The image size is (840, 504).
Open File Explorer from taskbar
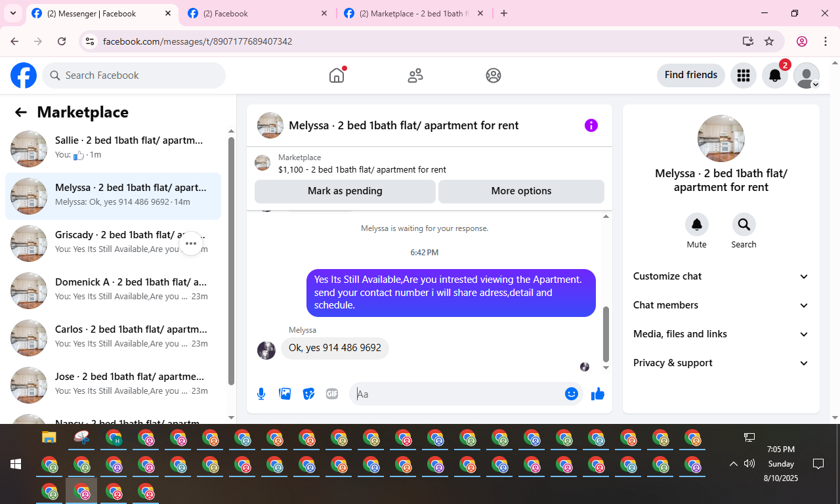click(x=49, y=437)
